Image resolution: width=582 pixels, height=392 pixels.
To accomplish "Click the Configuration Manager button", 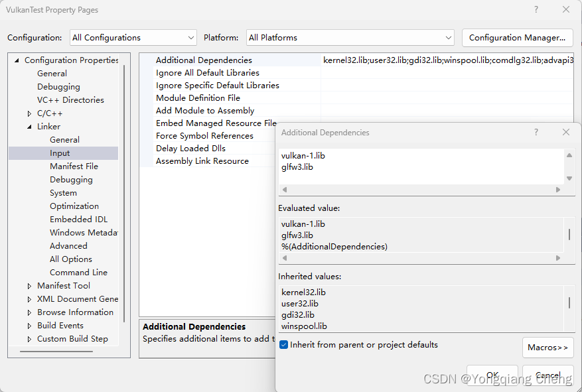I will pos(517,37).
